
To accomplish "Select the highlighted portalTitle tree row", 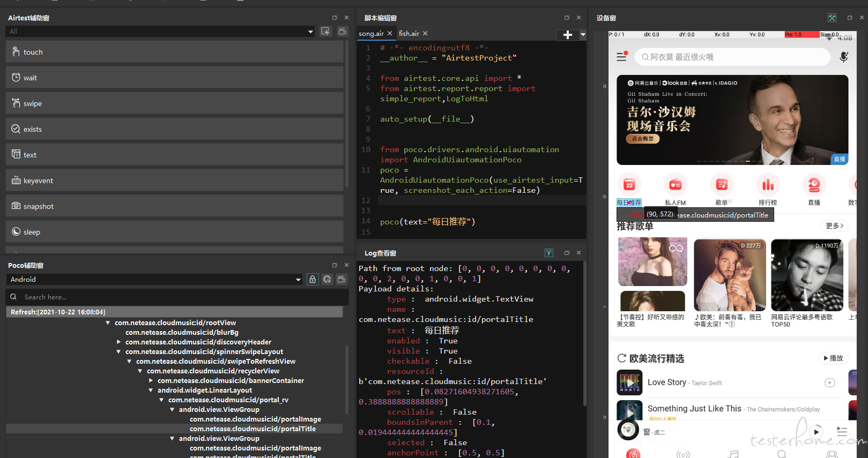I will [253, 429].
